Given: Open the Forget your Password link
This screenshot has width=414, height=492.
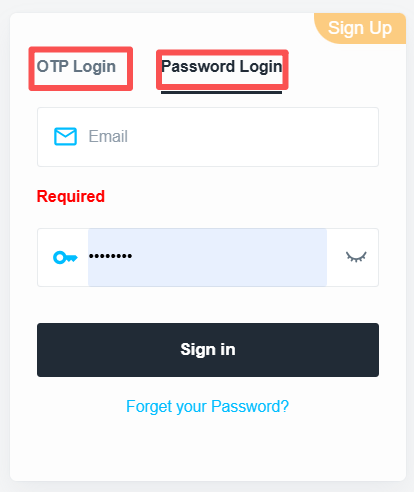Looking at the screenshot, I should click(207, 406).
